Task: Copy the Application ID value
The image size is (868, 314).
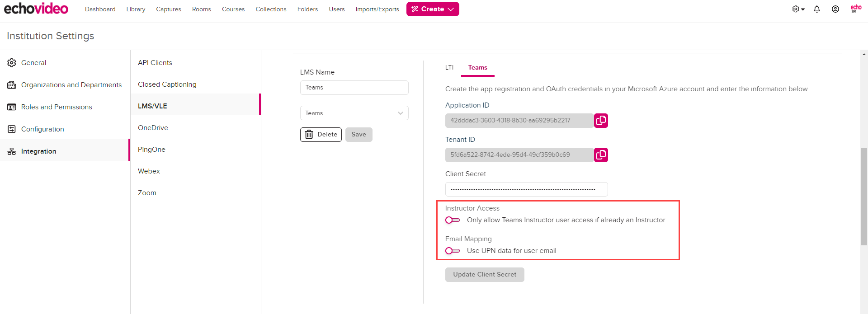Action: point(601,121)
